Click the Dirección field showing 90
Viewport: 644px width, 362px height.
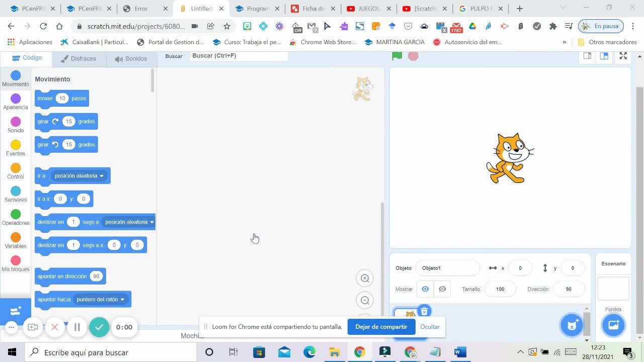[569, 289]
